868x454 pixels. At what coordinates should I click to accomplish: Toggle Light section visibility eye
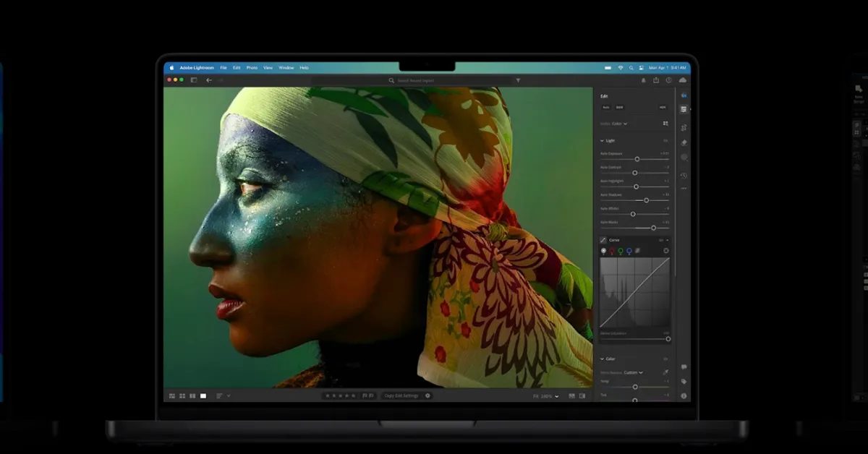coord(665,140)
